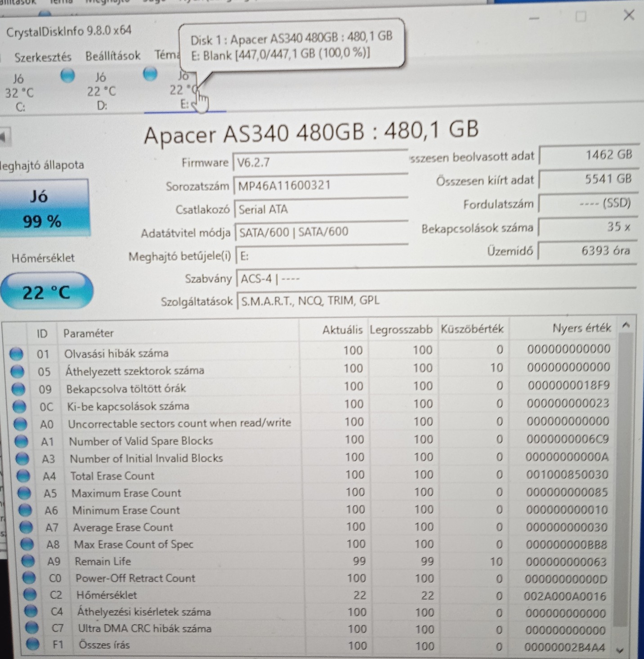
Task: Click status icon for Olvasási hibák száma
Action: tap(16, 354)
